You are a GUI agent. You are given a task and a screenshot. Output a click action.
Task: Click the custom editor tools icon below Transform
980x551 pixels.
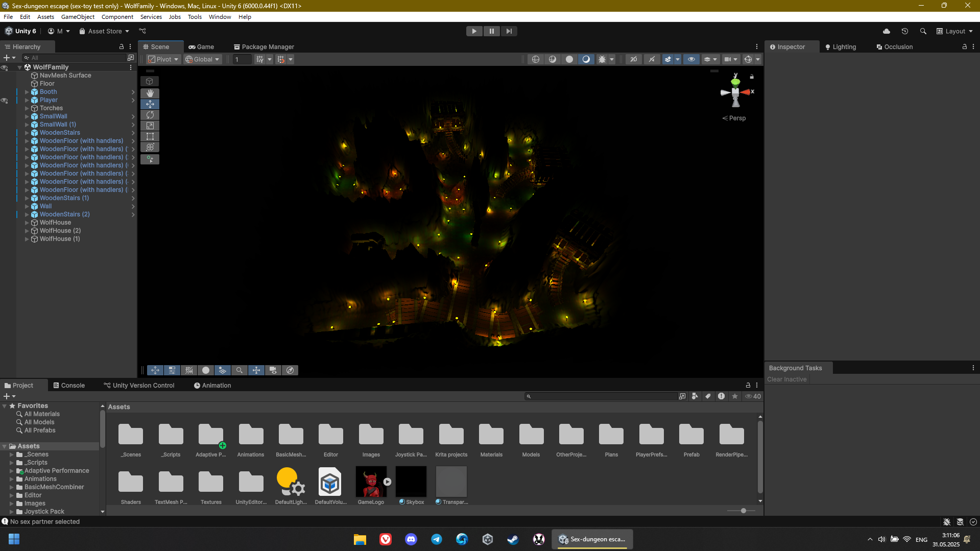150,159
